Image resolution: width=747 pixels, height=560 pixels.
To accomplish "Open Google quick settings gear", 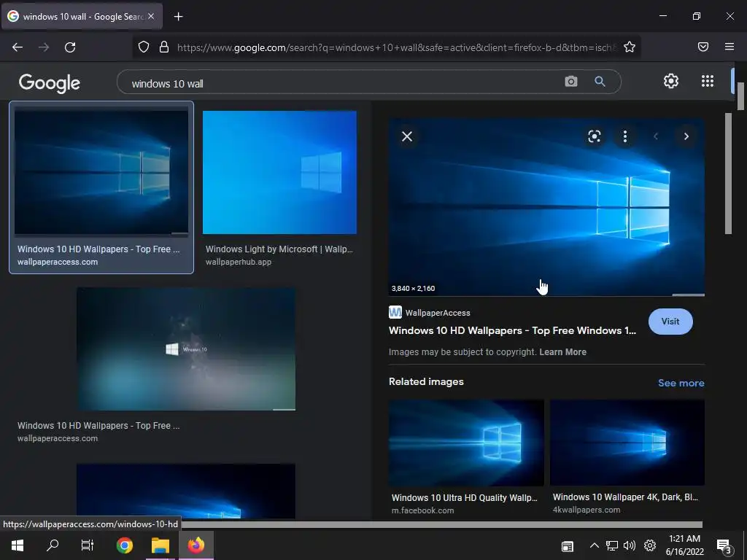I will coord(671,81).
